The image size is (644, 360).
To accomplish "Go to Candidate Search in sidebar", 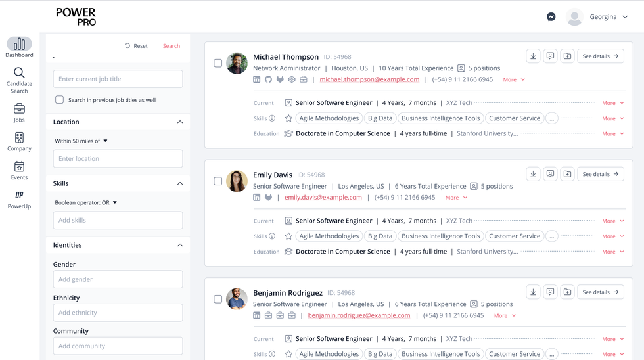I will (x=19, y=80).
